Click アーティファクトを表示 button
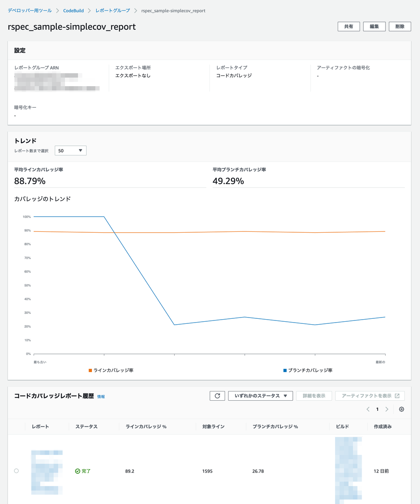The height and width of the screenshot is (504, 420). point(370,396)
